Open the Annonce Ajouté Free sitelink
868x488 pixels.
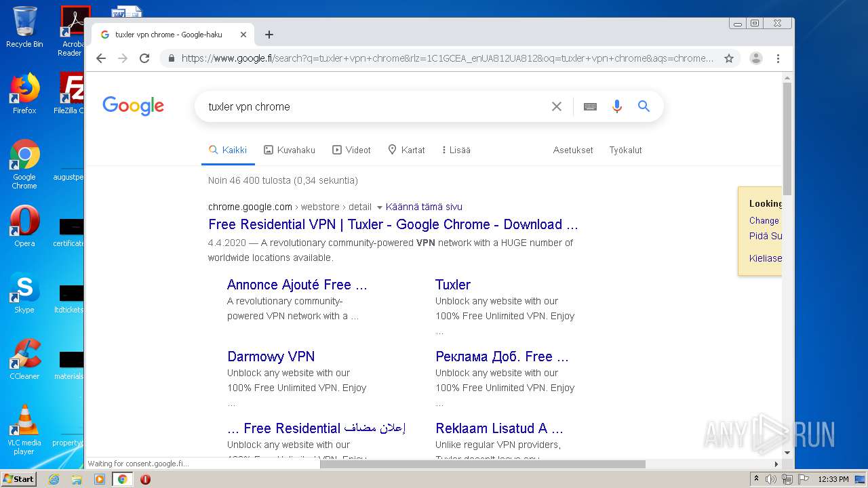297,285
